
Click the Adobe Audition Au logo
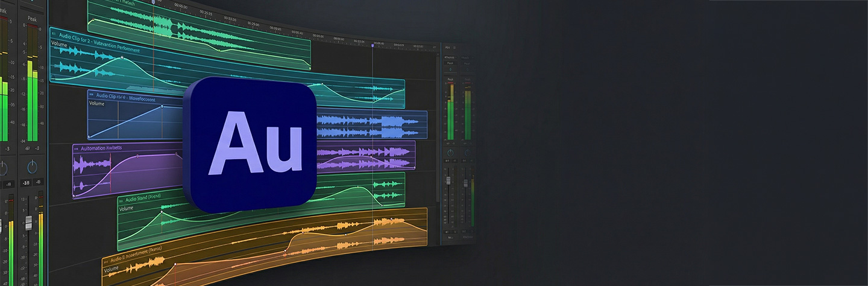(251, 144)
